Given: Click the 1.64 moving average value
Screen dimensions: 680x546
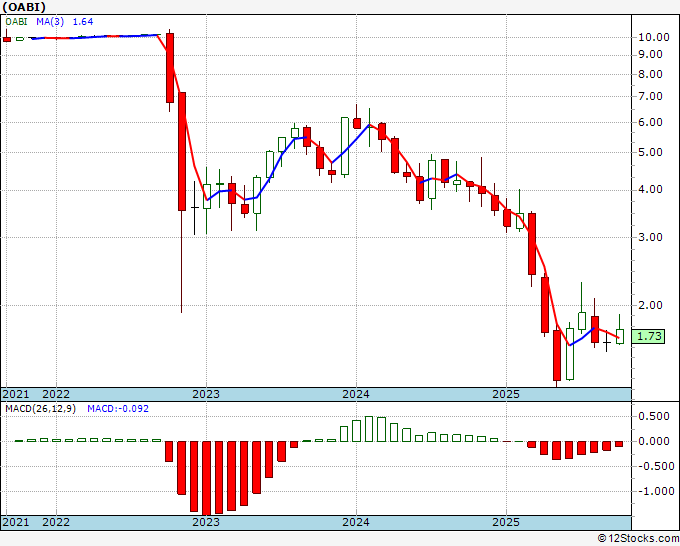Looking at the screenshot, I should [83, 22].
